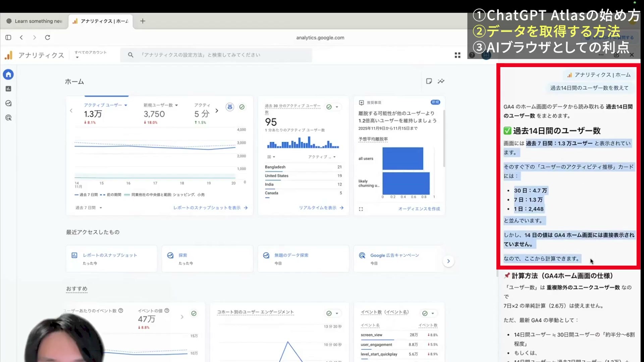Select the India row in realtime card
Viewport: 644px width, 362px height.
tap(303, 184)
